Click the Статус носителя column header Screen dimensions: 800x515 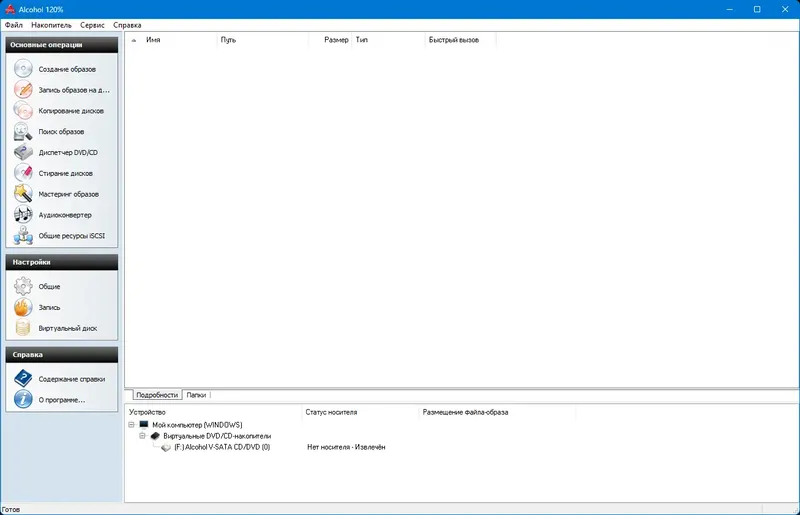(361, 412)
